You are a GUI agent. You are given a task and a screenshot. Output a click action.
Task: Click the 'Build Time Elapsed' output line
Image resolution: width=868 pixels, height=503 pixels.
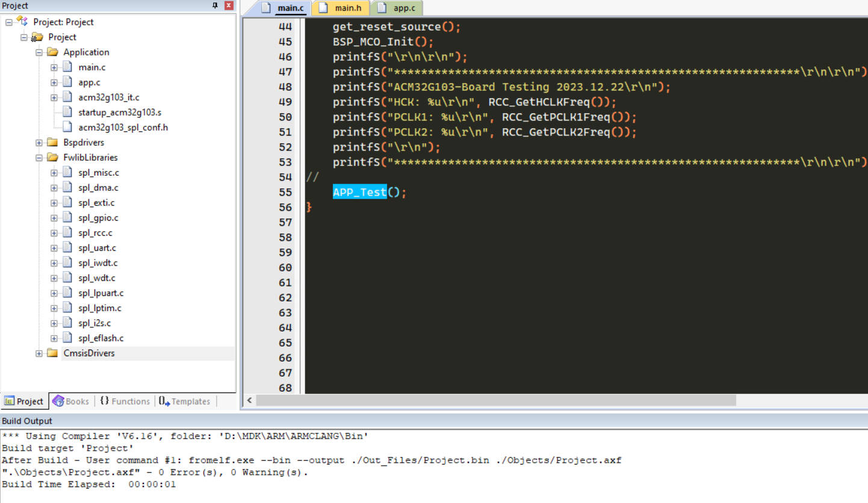point(89,484)
